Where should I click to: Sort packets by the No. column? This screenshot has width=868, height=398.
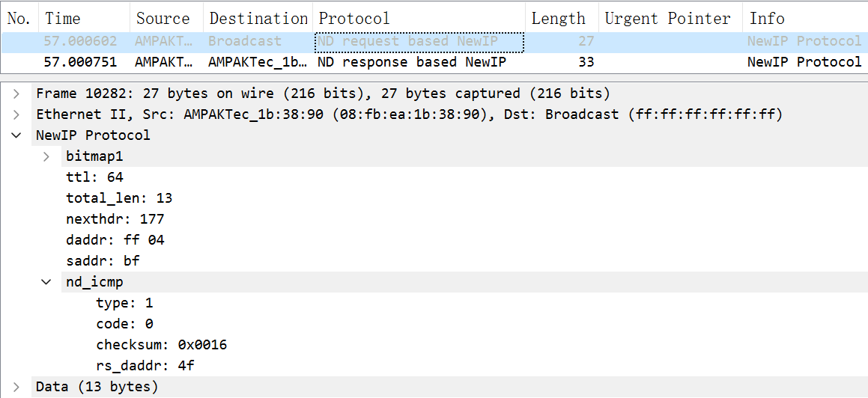click(x=18, y=19)
